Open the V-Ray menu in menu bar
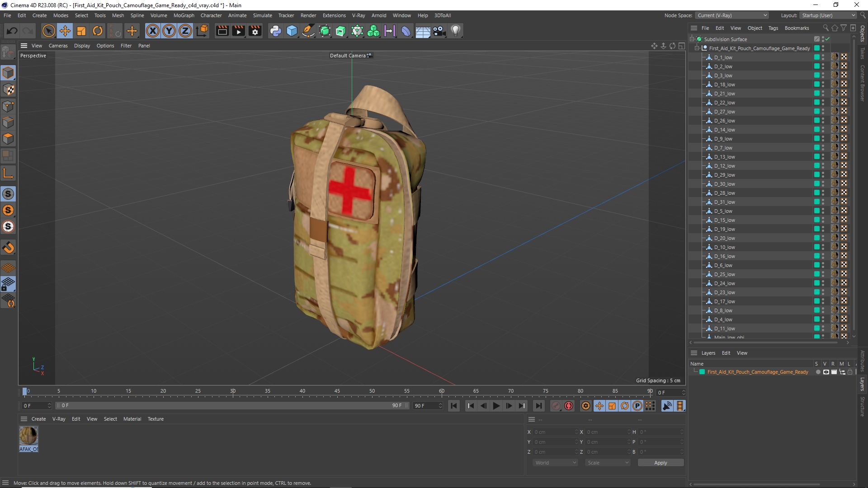 [359, 15]
